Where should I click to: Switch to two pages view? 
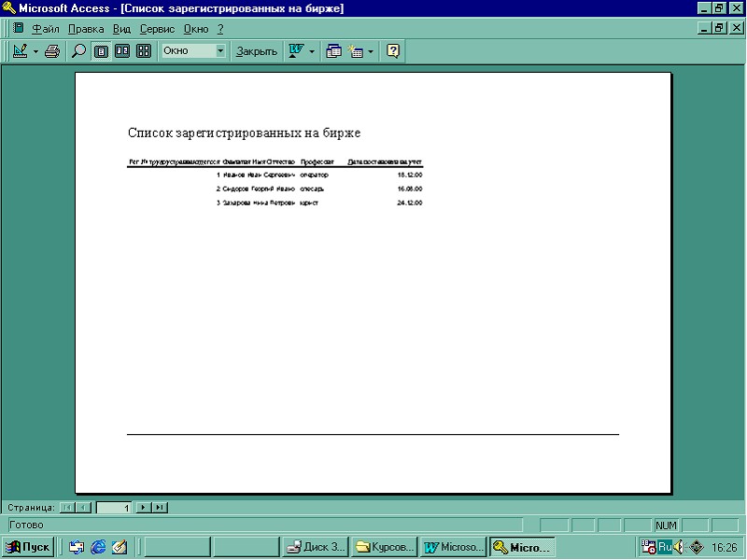pyautogui.click(x=122, y=51)
